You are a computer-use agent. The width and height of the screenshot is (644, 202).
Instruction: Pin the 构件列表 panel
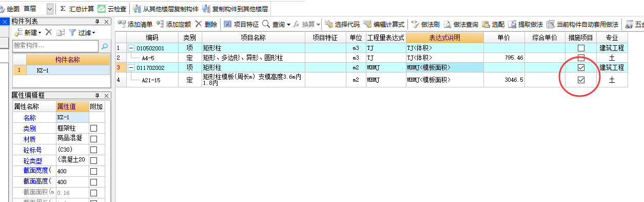(x=97, y=22)
